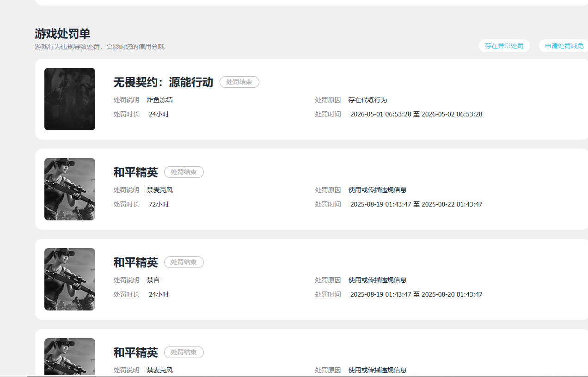Image resolution: width=588 pixels, height=377 pixels.
Task: Select the 2025-08-20 01:43:47 penalty time range
Action: 416,294
